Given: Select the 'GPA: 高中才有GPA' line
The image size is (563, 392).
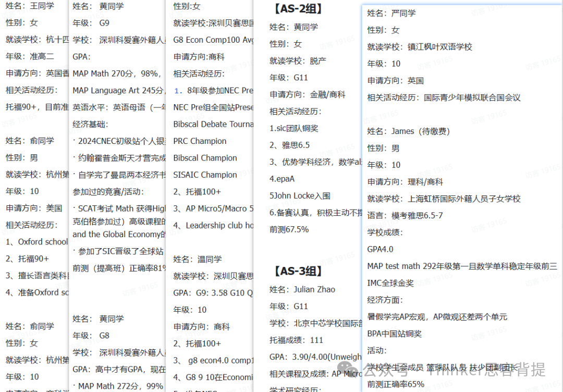Looking at the screenshot, I should (x=119, y=370).
